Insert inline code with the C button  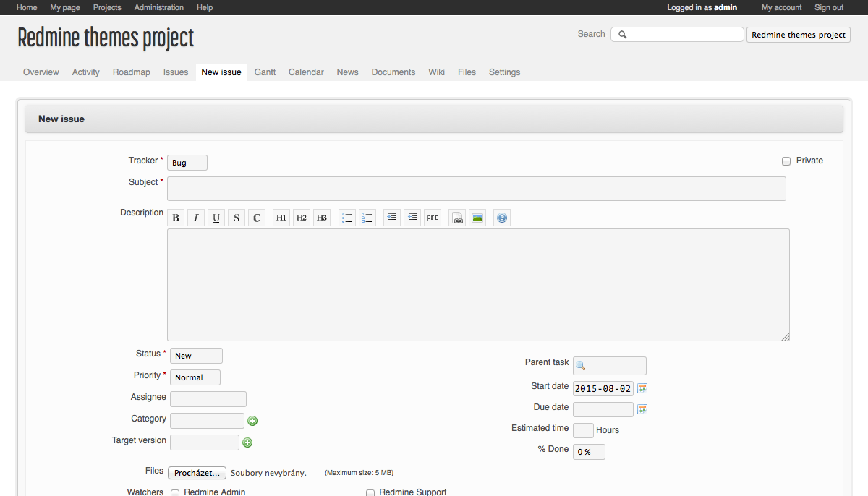(x=257, y=218)
